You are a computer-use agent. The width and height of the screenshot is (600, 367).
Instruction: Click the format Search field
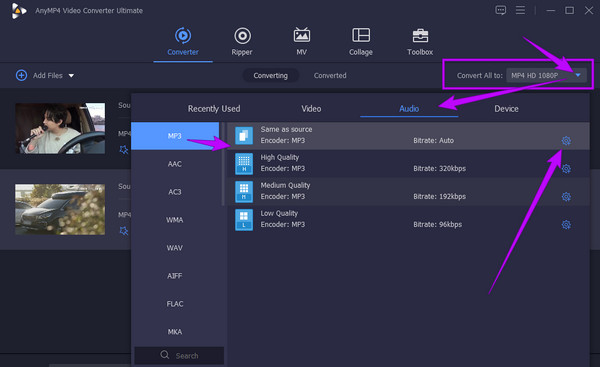click(x=179, y=355)
